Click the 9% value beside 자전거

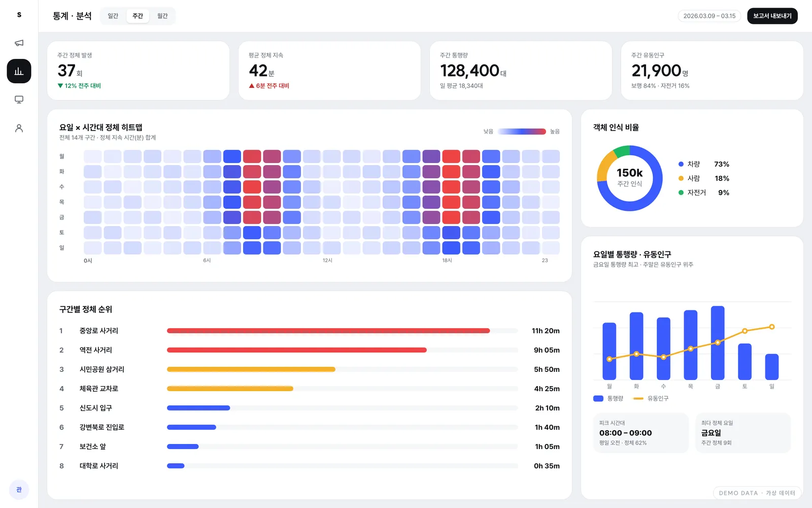tap(724, 193)
